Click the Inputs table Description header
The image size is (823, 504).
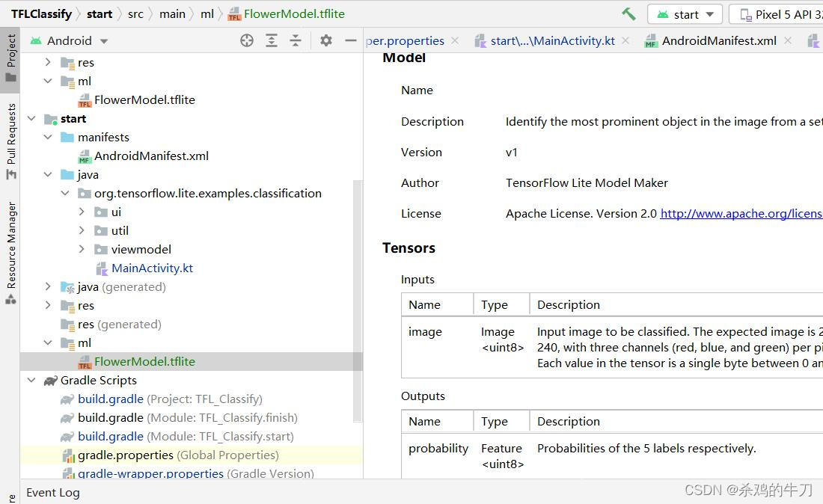[569, 304]
